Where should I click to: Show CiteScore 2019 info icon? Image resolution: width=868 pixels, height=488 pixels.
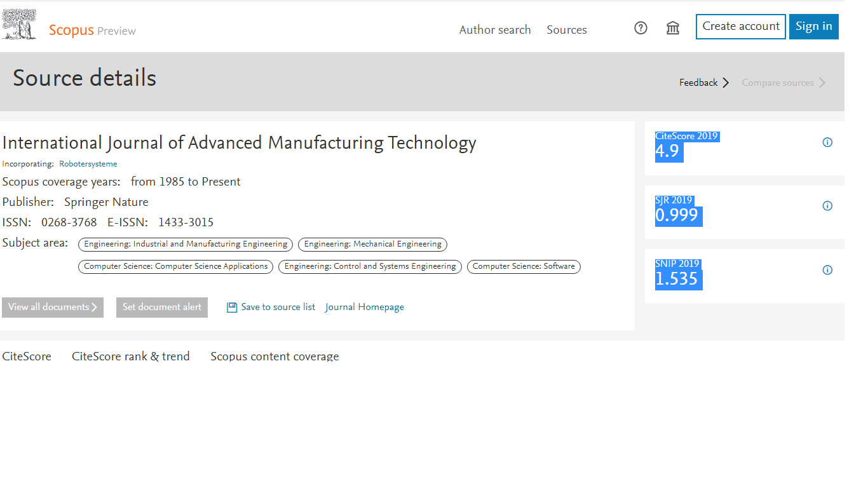coord(827,142)
